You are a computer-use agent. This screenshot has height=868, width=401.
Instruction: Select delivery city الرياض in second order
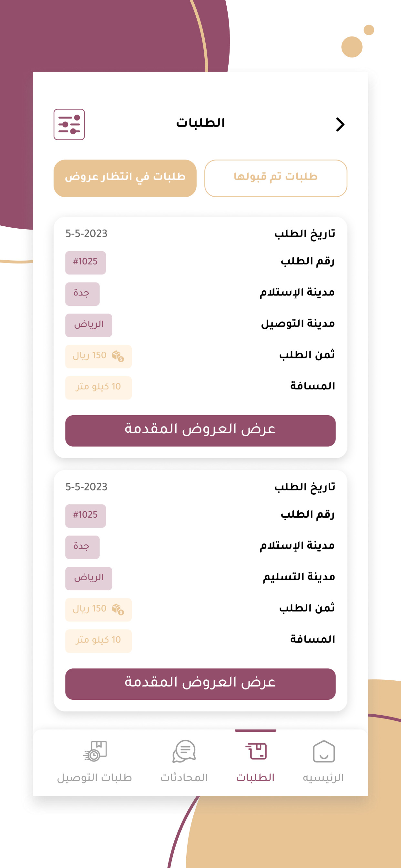(88, 578)
